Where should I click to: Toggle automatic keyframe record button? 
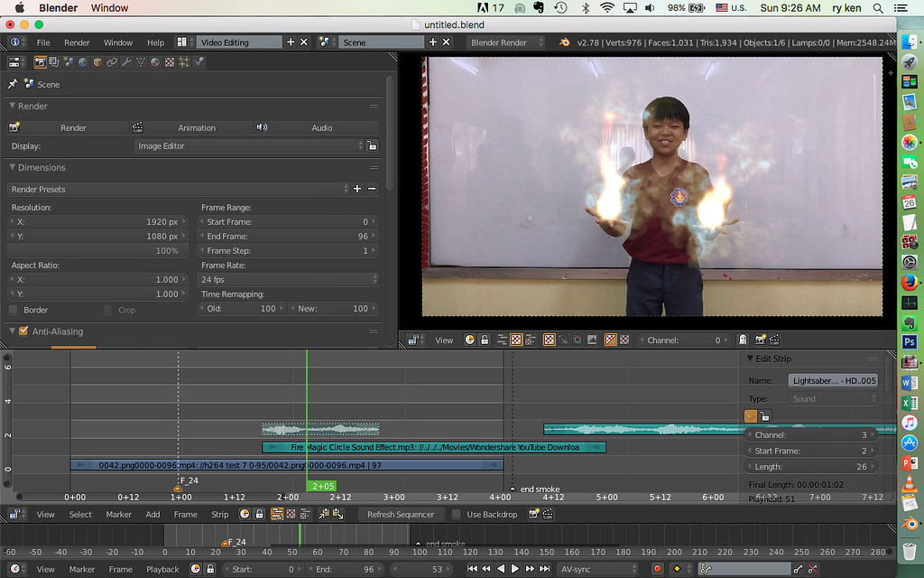click(x=657, y=569)
